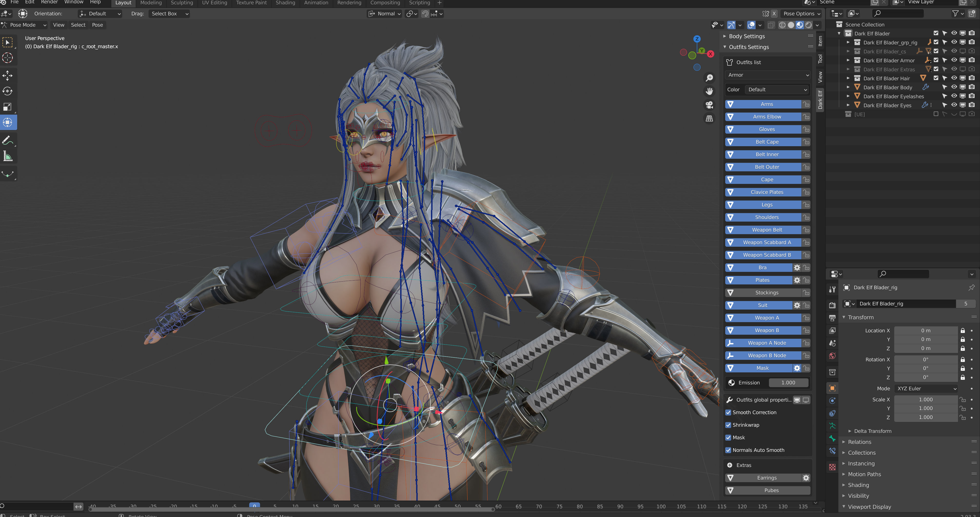
Task: Select the Move tool in the toolbar
Action: [x=8, y=75]
